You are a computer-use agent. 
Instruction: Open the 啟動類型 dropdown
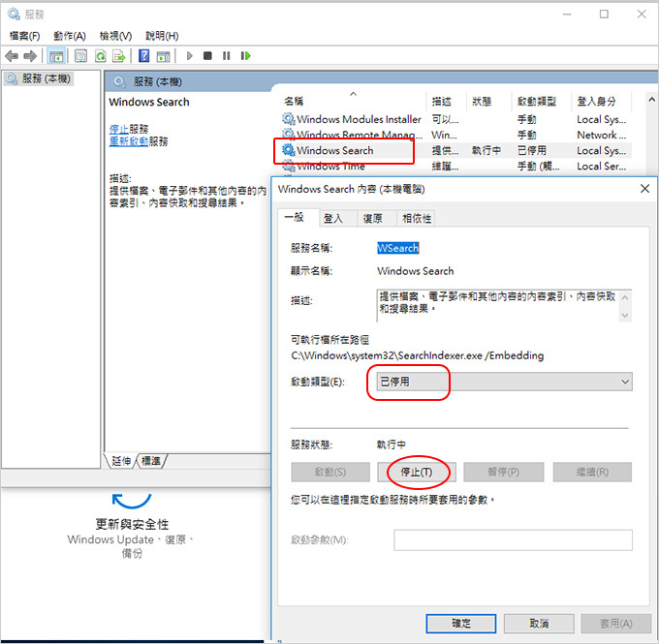pyautogui.click(x=504, y=382)
